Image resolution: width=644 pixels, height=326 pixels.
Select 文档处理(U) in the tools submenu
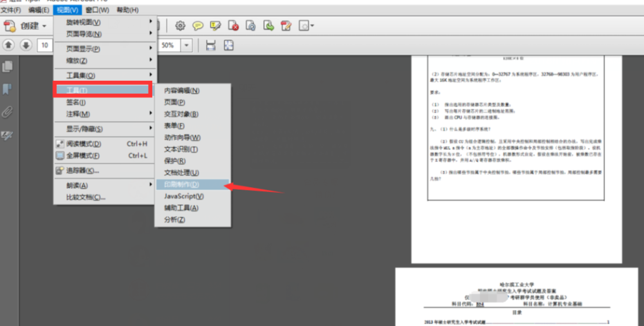click(192, 173)
